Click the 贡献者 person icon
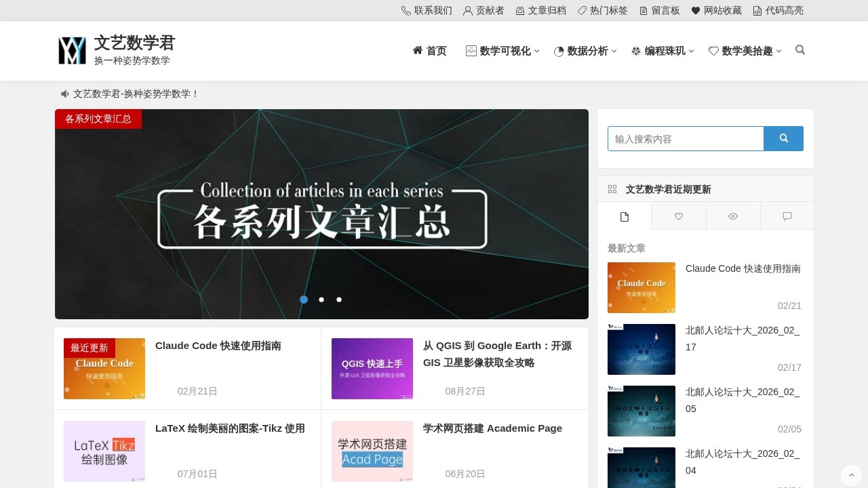868x488 pixels. (467, 10)
